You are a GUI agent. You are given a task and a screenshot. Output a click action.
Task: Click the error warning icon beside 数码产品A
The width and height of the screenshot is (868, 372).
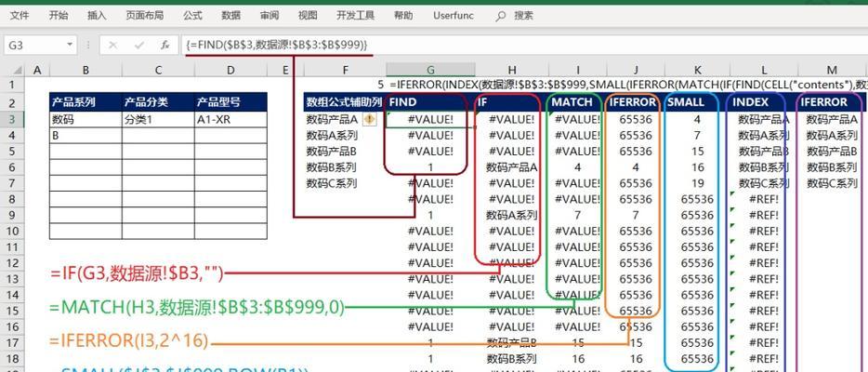(369, 119)
